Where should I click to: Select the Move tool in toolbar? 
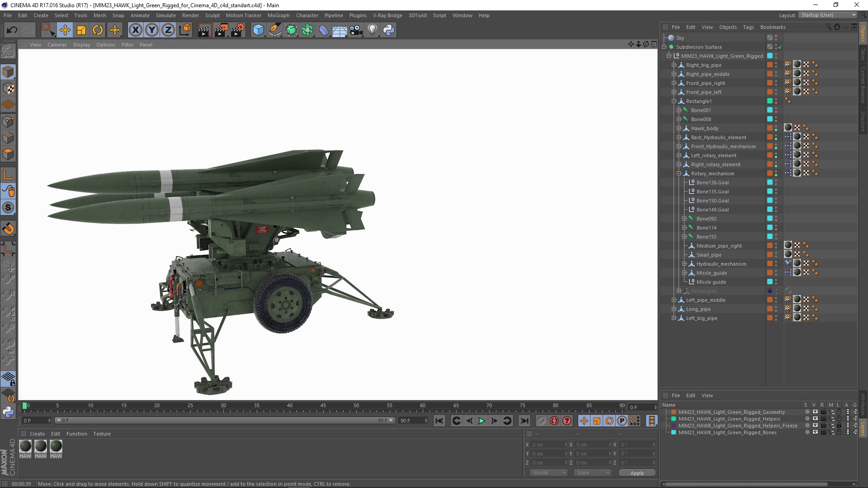(65, 30)
